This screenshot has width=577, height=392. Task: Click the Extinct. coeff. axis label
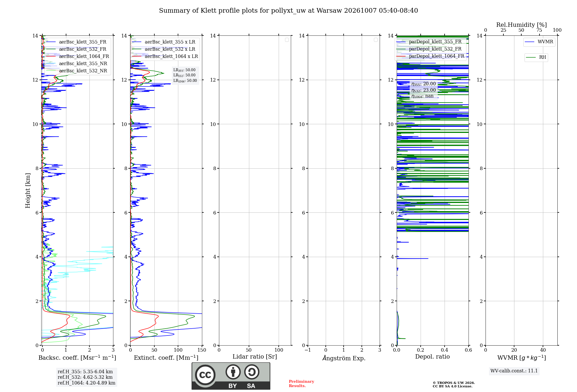pyautogui.click(x=166, y=358)
